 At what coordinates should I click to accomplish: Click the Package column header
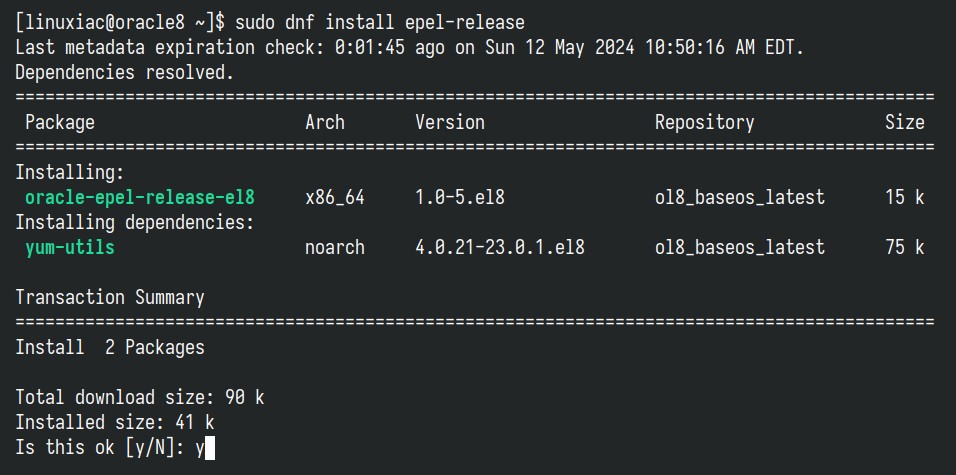(60, 123)
